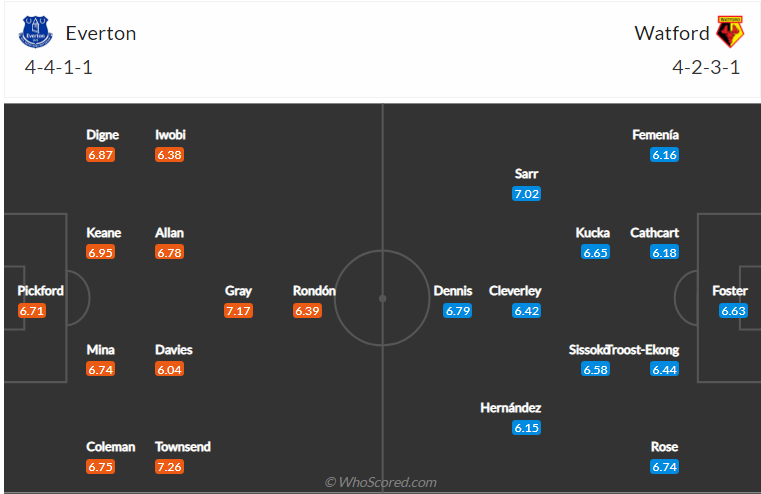Click the player name Femenía

pyautogui.click(x=656, y=135)
